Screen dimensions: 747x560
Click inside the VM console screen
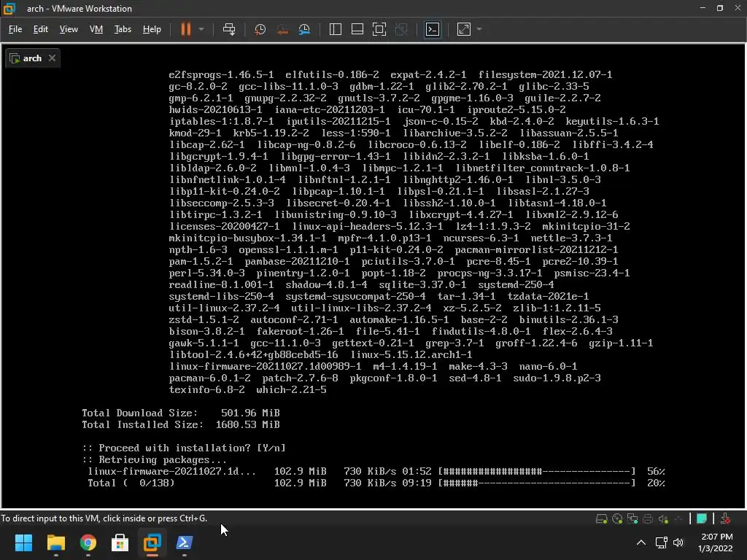[x=373, y=276]
